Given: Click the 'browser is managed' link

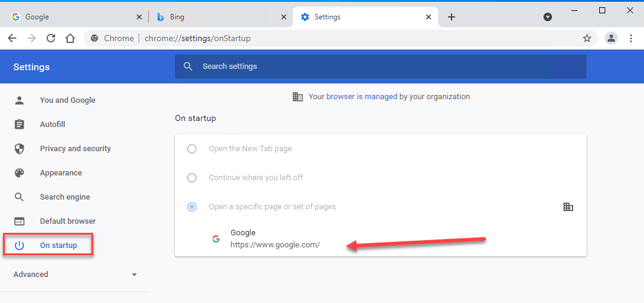Looking at the screenshot, I should pos(362,97).
